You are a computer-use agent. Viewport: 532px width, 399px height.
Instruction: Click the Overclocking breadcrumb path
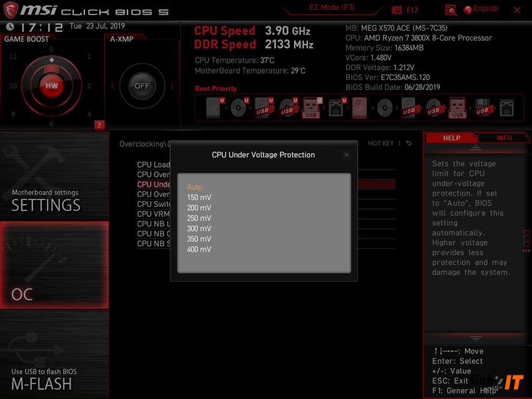coord(145,144)
